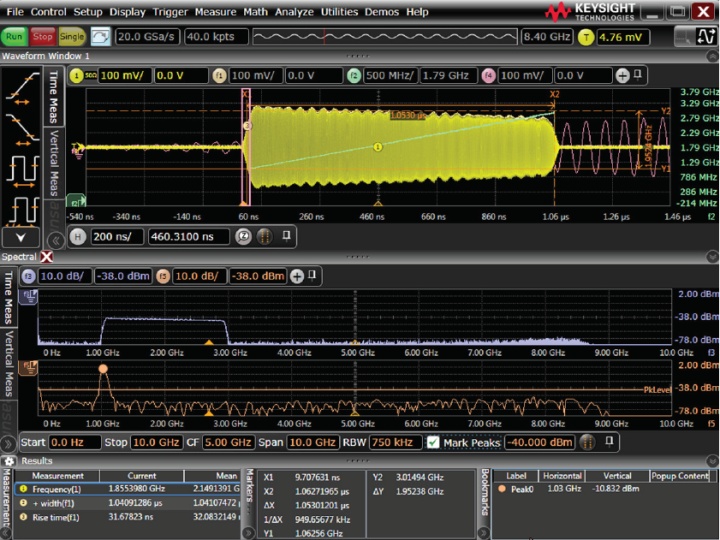The height and width of the screenshot is (540, 720).
Task: Open Time Meas tab in waveform sidebar
Action: coord(54,96)
